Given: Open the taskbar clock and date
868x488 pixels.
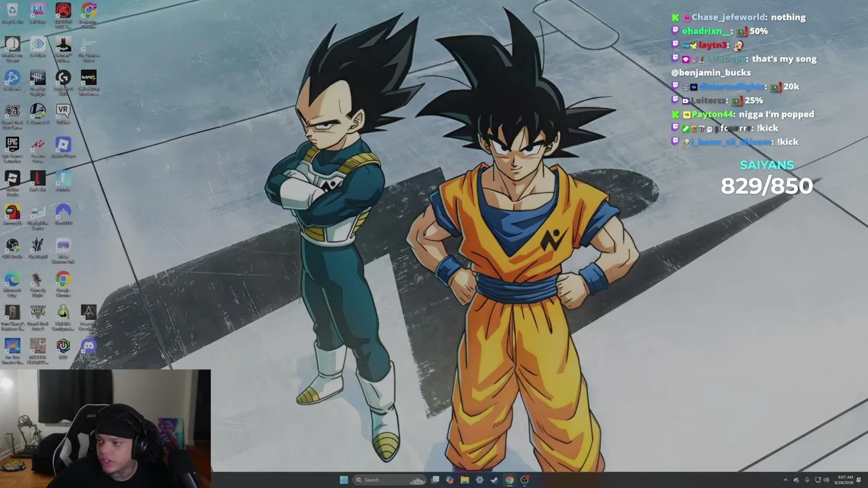Looking at the screenshot, I should (845, 480).
